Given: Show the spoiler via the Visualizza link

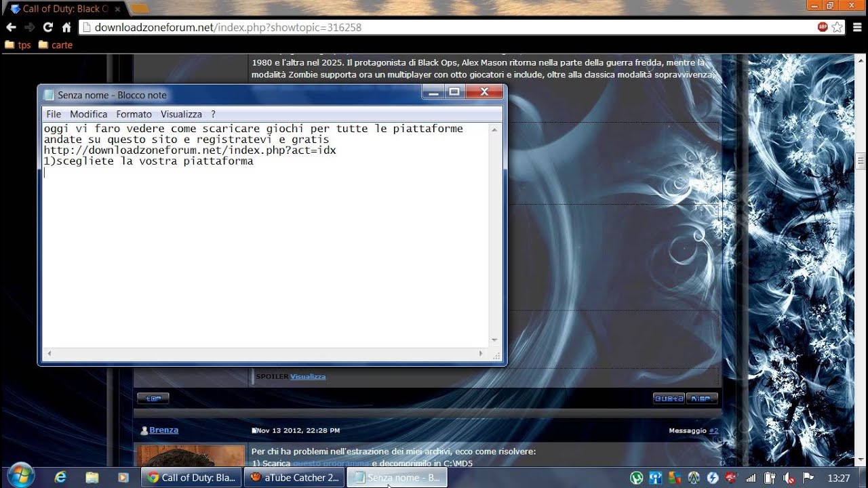Looking at the screenshot, I should click(308, 376).
